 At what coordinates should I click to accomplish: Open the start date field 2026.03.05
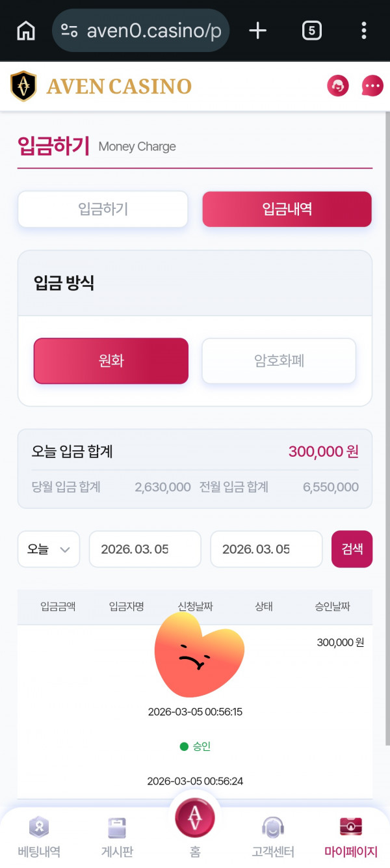click(144, 549)
